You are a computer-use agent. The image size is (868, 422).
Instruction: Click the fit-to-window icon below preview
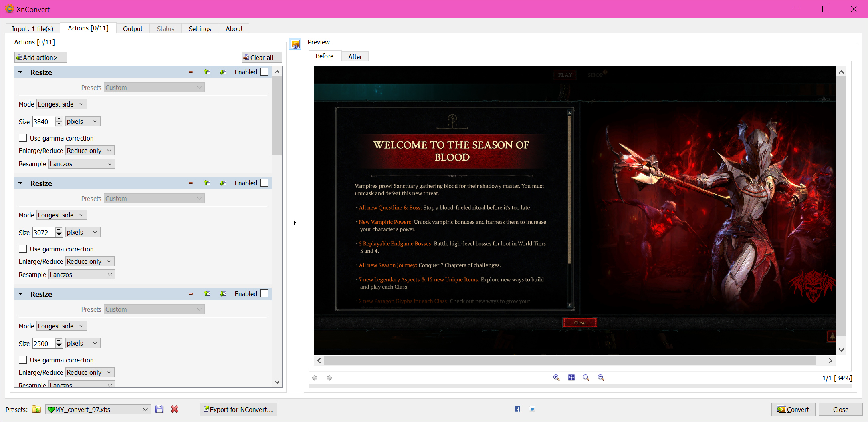[x=571, y=378]
